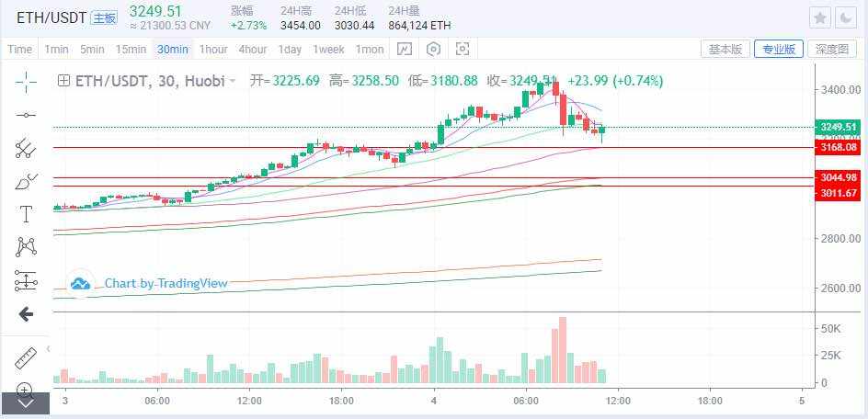Expand the ETH/USDT legend box
Image resolution: width=868 pixels, height=419 pixels.
63,81
